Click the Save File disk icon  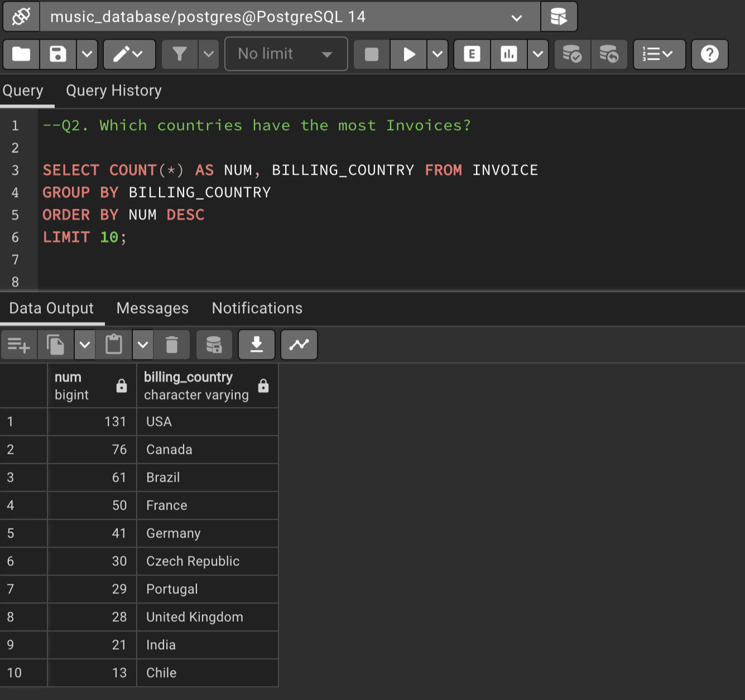coord(58,54)
